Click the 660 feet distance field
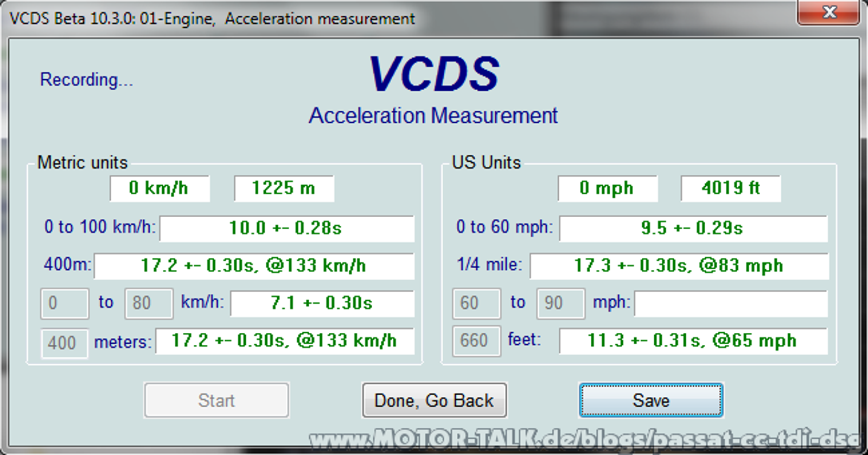This screenshot has height=455, width=868. click(476, 341)
